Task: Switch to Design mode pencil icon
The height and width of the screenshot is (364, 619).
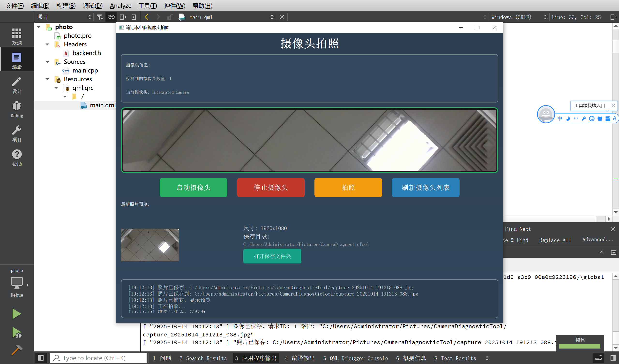Action: [17, 85]
